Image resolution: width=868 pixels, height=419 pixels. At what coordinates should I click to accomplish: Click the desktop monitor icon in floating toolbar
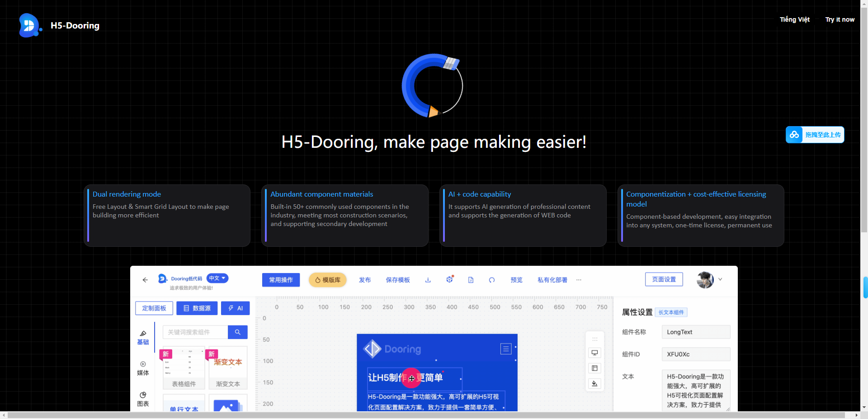pos(594,353)
